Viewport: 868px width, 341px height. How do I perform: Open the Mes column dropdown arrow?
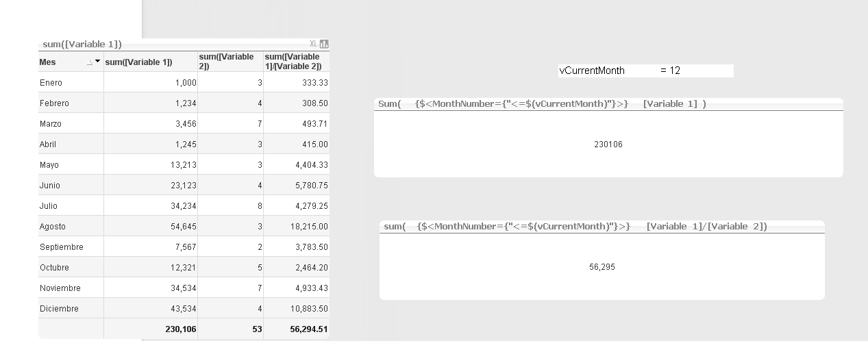coord(97,62)
